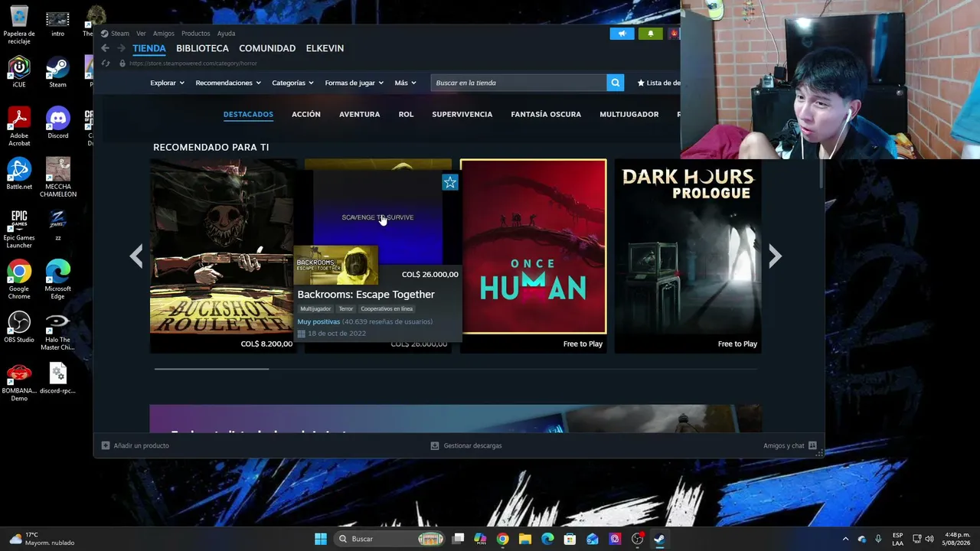Open the Ver menu
Screen dimensions: 980x551
(141, 34)
